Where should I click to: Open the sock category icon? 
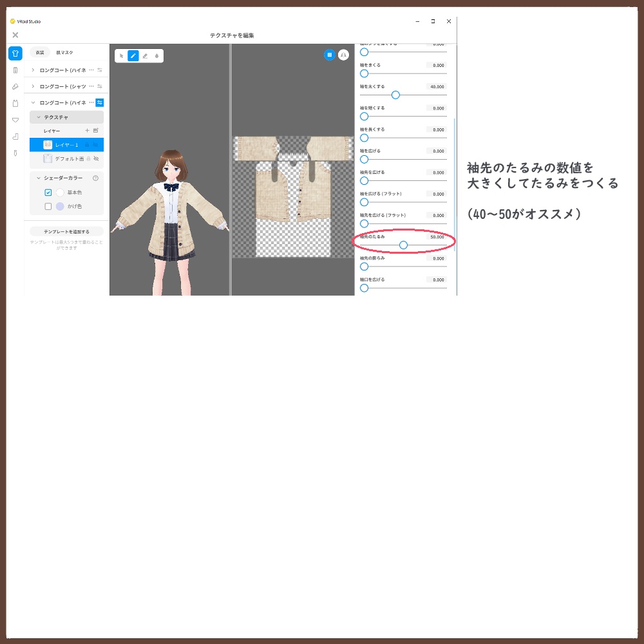point(15,137)
